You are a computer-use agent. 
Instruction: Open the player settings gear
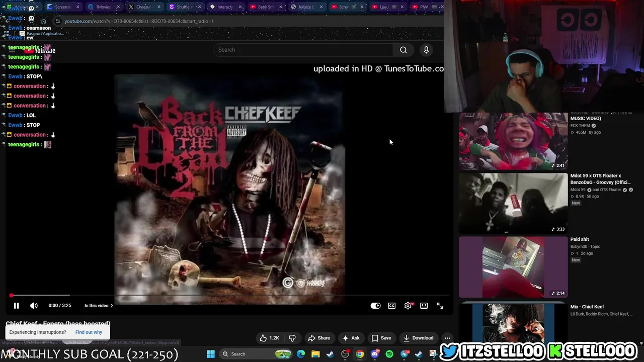click(408, 306)
